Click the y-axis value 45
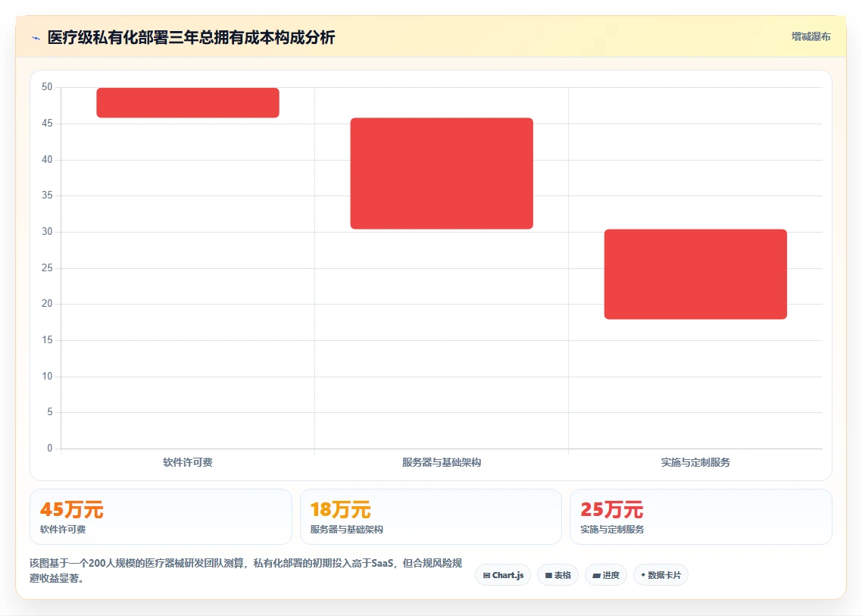 pos(47,124)
